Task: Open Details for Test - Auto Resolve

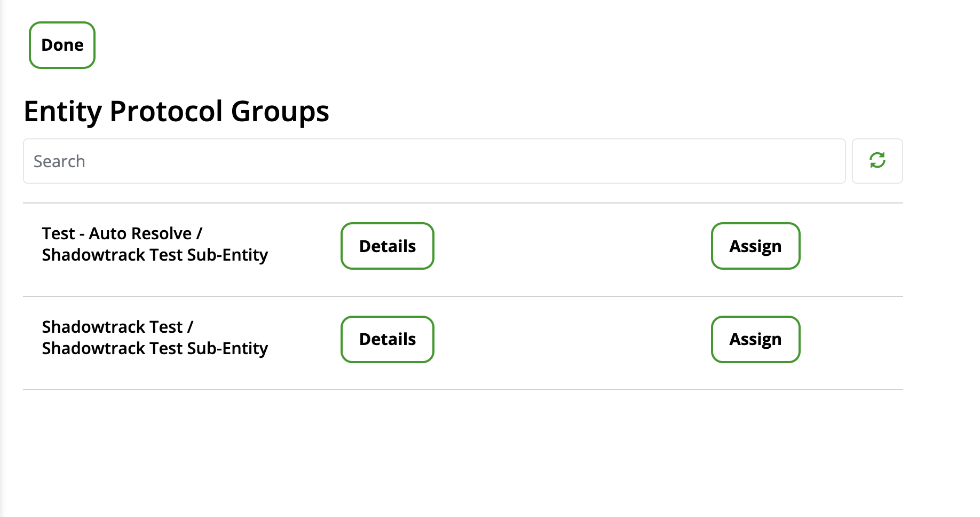Action: [x=387, y=246]
